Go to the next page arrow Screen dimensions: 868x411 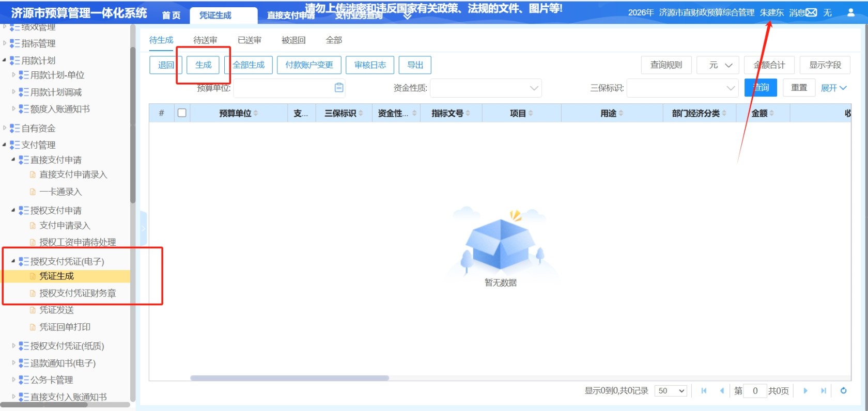click(805, 391)
